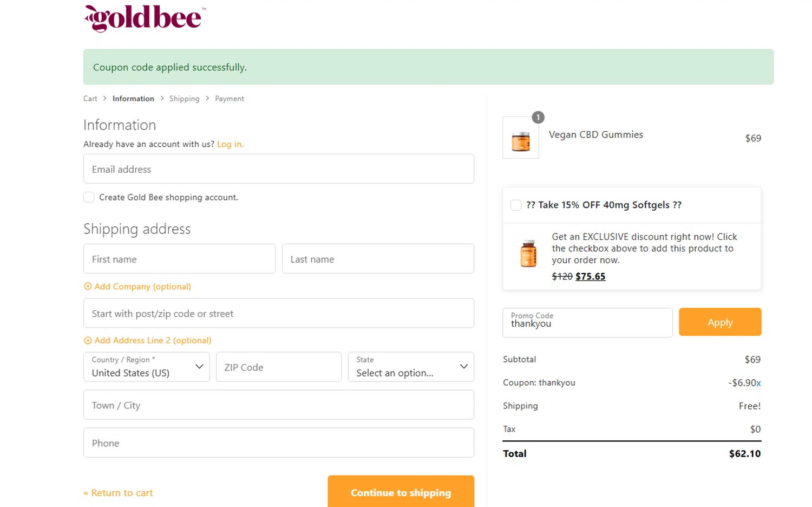
Task: Click the 40mg Softgels bottle image
Action: pyautogui.click(x=528, y=253)
